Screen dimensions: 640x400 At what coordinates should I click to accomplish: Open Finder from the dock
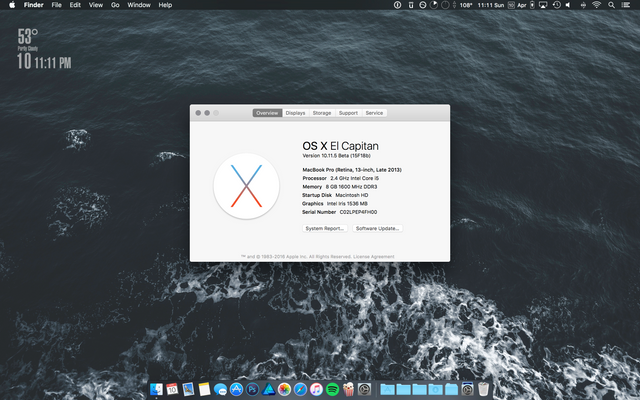tap(157, 388)
